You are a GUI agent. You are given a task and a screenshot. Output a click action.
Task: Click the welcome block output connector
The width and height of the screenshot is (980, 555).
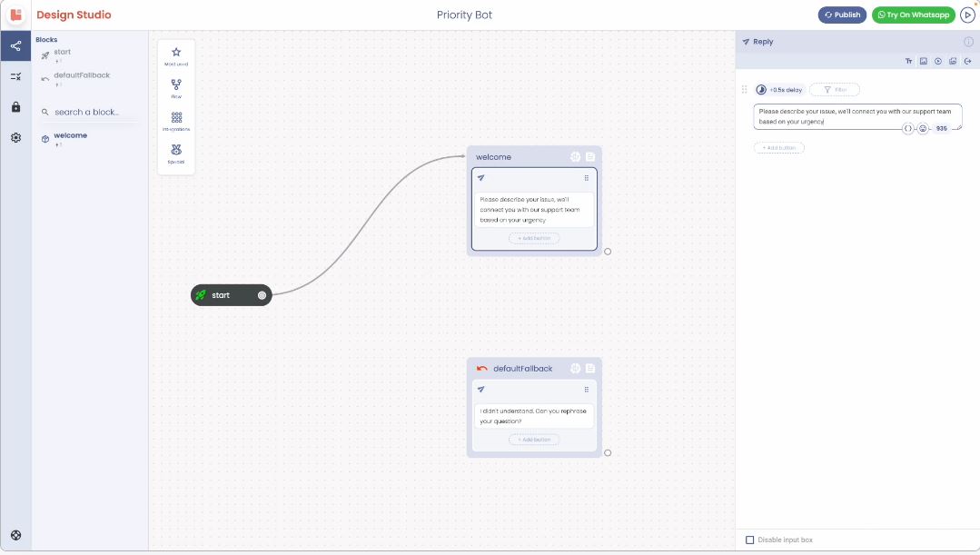coord(608,252)
